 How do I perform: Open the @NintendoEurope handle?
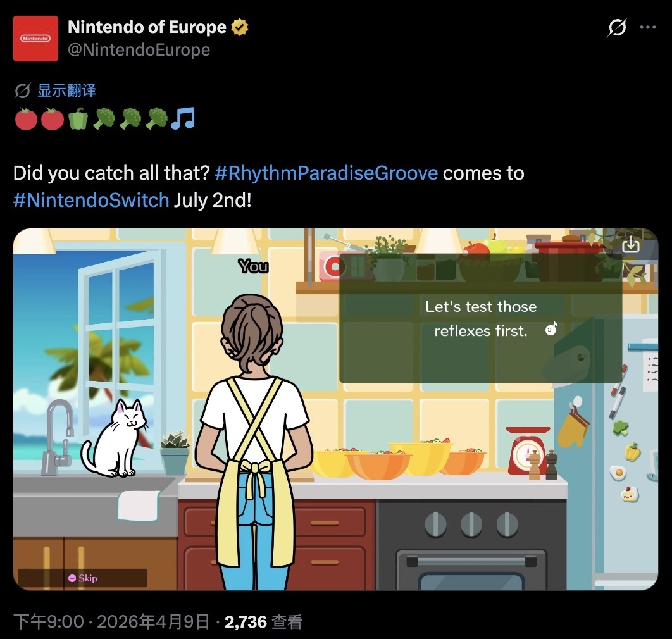[x=139, y=50]
